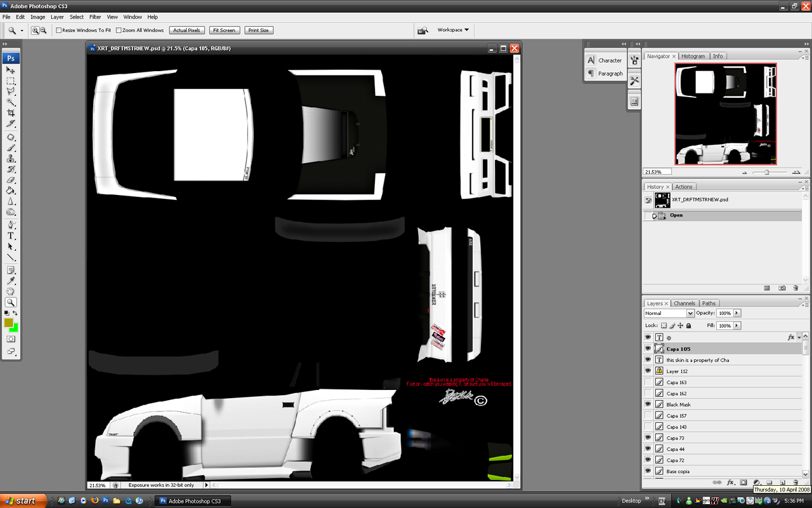Select the Clone Stamp tool
The width and height of the screenshot is (812, 508).
pos(11,159)
